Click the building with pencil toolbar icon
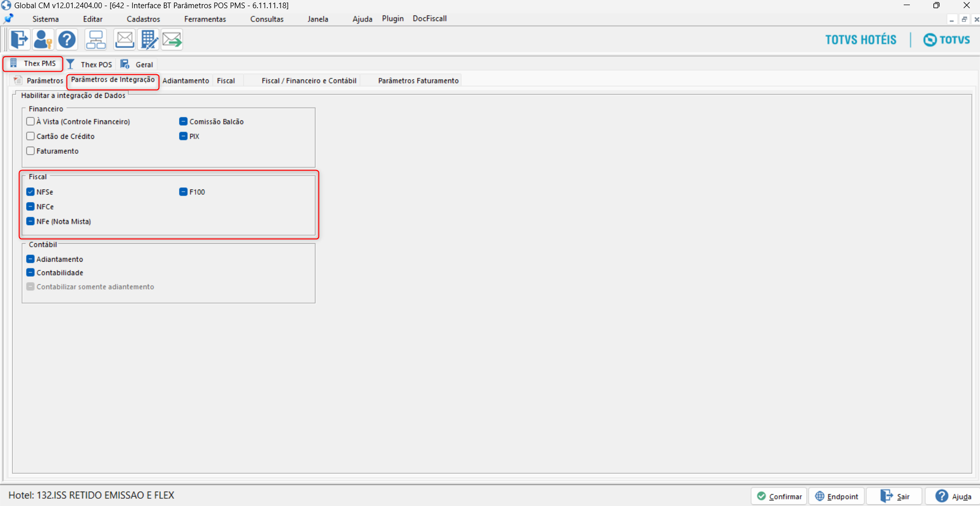This screenshot has width=980, height=506. (148, 39)
